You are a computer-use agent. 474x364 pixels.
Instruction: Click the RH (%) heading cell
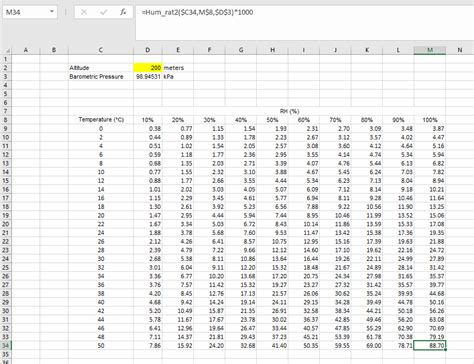pyautogui.click(x=289, y=111)
